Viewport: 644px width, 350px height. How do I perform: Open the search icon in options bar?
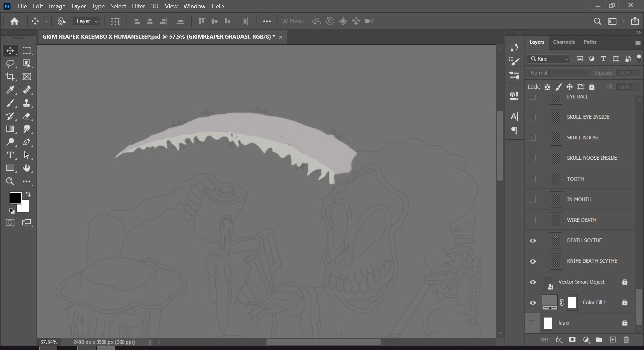tap(598, 21)
